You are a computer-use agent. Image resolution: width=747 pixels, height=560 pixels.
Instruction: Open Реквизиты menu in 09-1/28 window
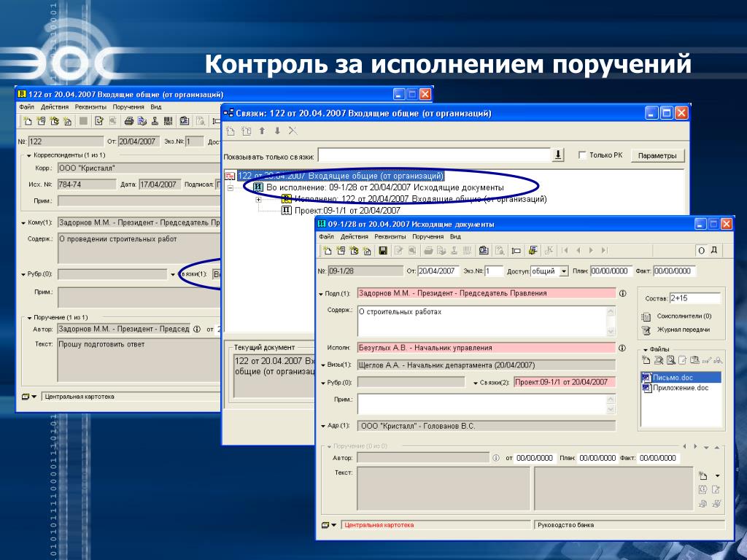(x=390, y=237)
